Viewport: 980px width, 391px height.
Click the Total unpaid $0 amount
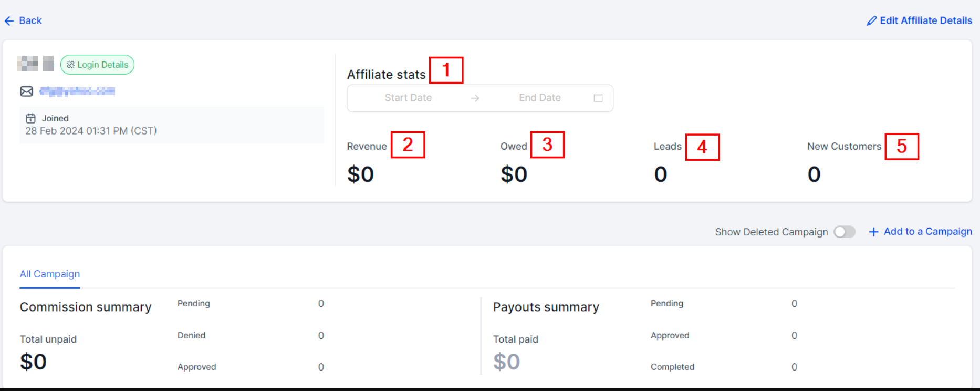click(33, 362)
